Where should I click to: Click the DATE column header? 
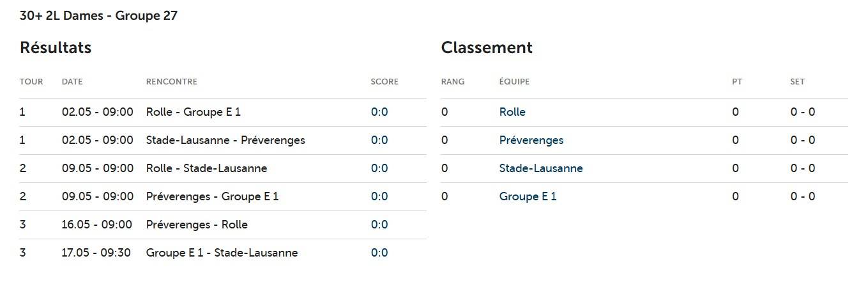coord(72,82)
